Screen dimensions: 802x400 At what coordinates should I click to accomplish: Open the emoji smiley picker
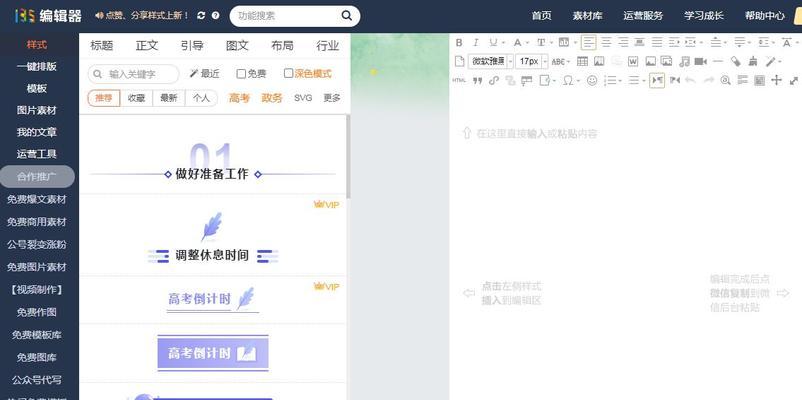[592, 80]
